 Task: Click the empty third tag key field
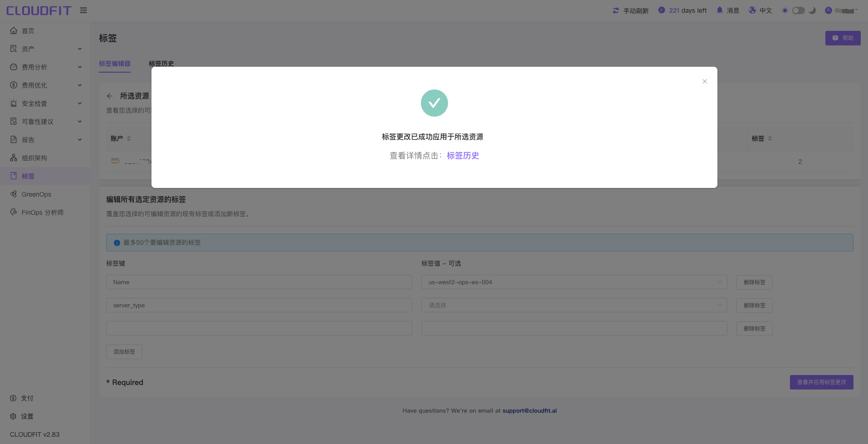coord(259,328)
